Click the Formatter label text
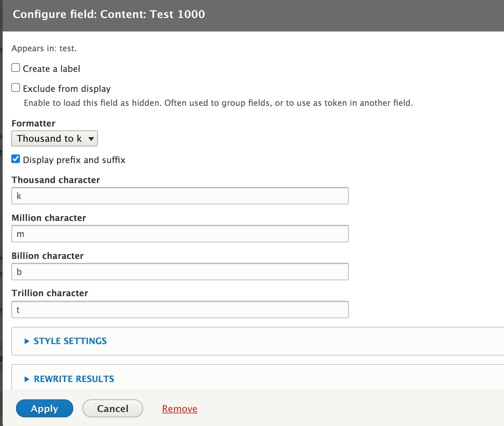This screenshot has height=426, width=504. pos(33,123)
